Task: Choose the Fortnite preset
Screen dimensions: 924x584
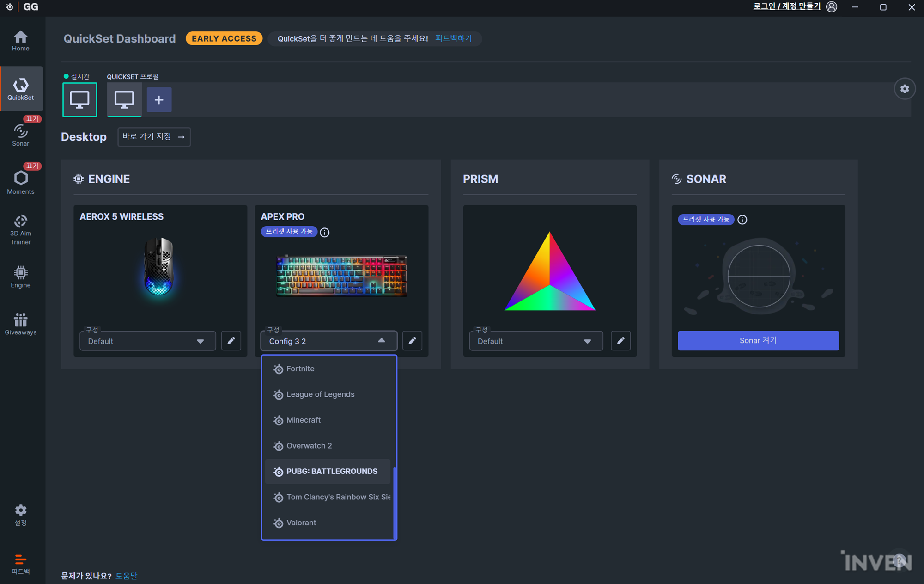Action: click(x=328, y=369)
